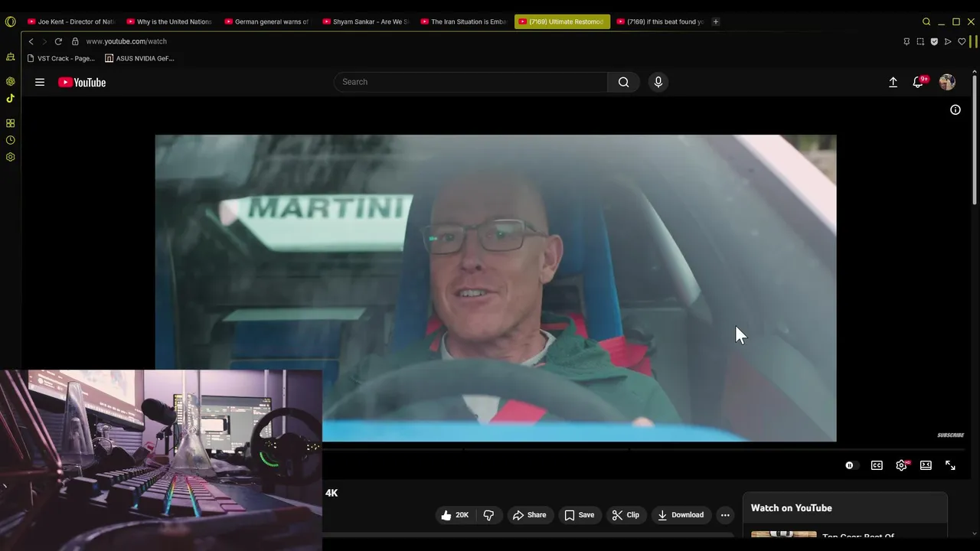Open the player icon in address bar
The height and width of the screenshot is (551, 980).
[x=948, y=41]
